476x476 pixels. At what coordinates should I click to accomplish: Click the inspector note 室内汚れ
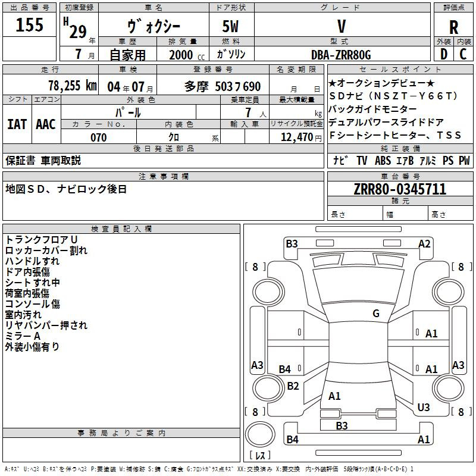[23, 315]
